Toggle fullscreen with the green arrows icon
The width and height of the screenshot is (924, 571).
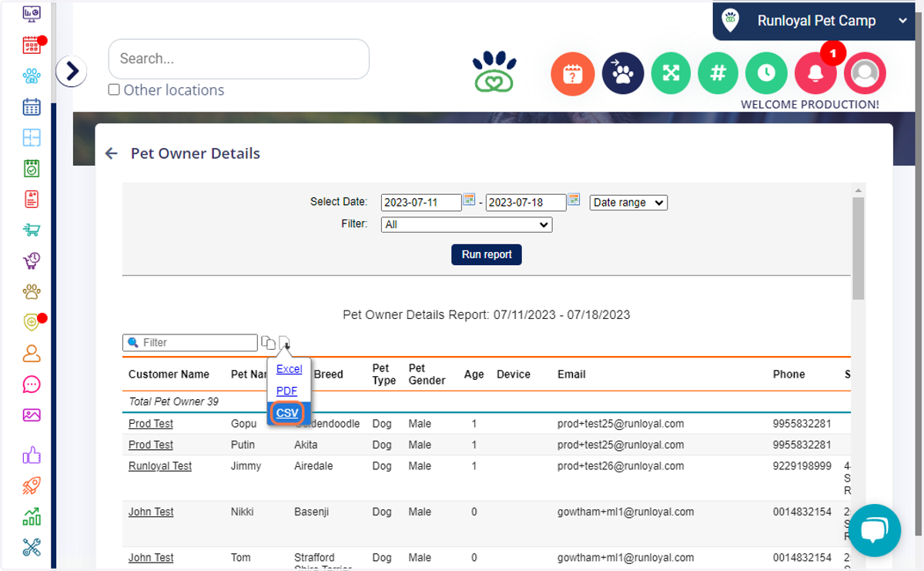point(671,74)
